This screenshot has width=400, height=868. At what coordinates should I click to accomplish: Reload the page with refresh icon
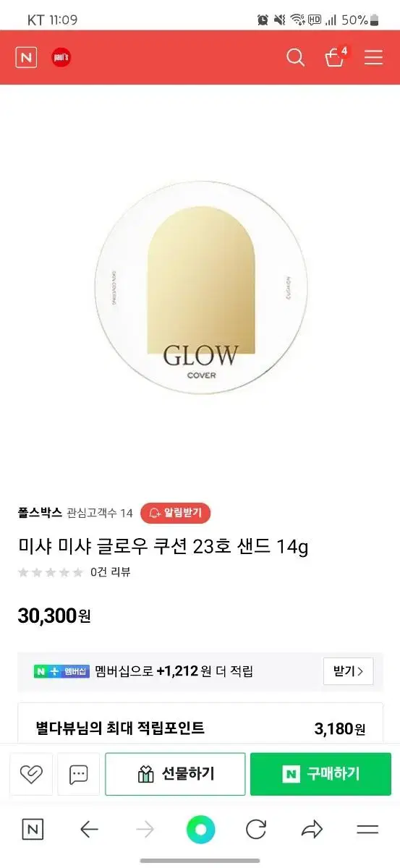[x=256, y=830]
